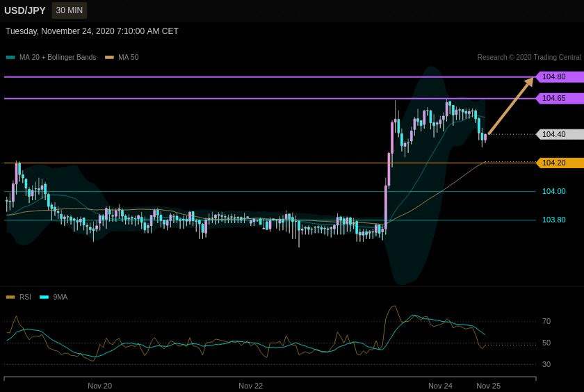Click the Nov 24 date axis label

click(x=440, y=386)
